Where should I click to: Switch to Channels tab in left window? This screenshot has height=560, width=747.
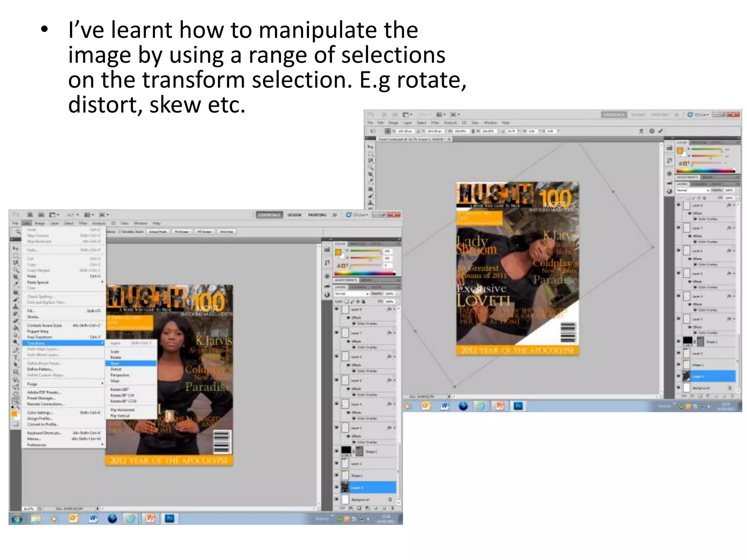(x=358, y=287)
